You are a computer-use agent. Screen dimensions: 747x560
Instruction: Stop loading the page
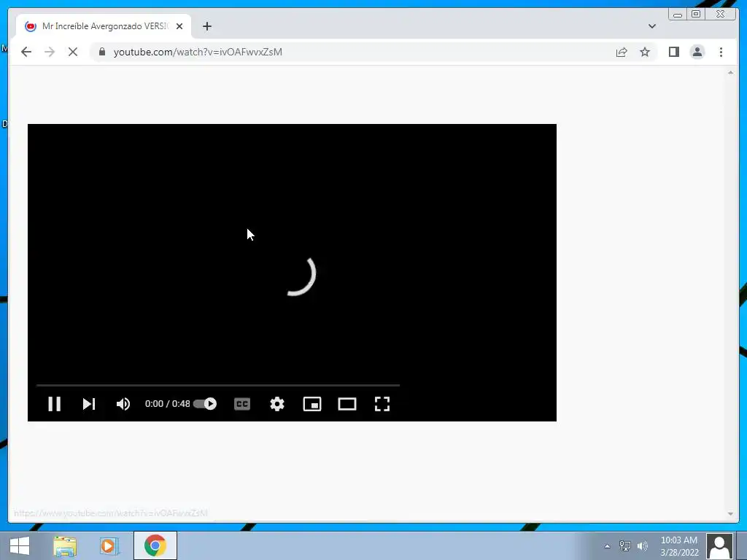(73, 52)
